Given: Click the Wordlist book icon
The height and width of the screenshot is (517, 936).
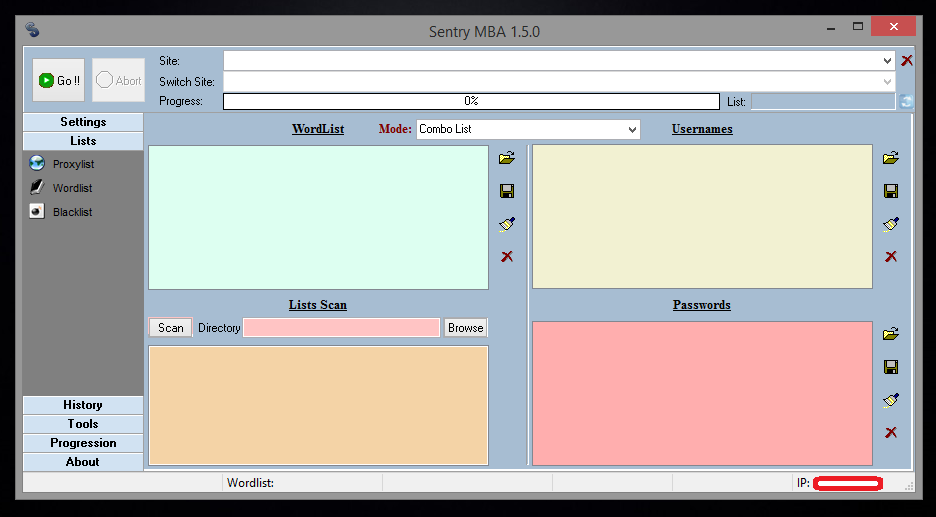Looking at the screenshot, I should click(37, 187).
